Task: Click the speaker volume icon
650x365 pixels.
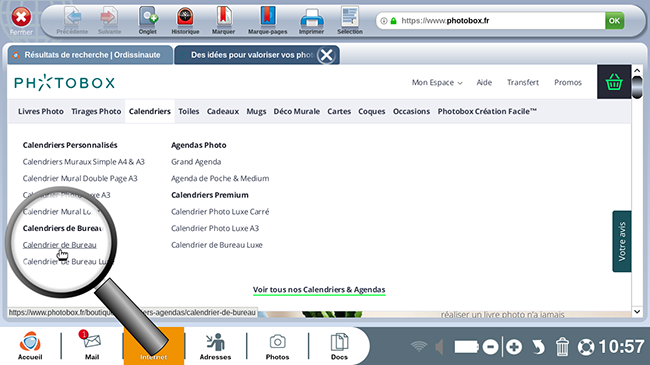Action: pyautogui.click(x=439, y=347)
